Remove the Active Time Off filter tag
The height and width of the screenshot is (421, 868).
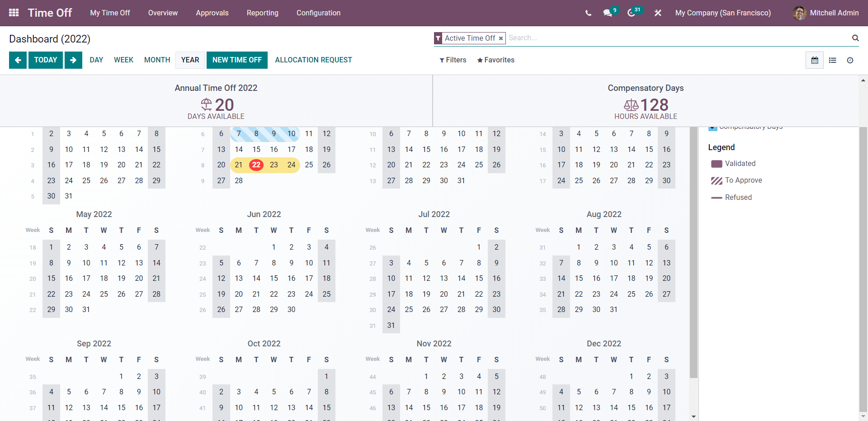[501, 38]
